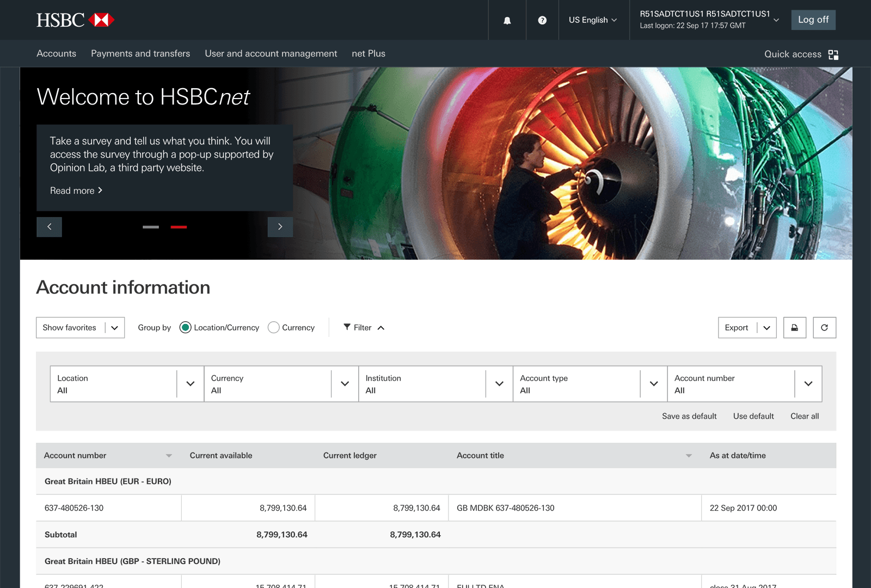Viewport: 871px width, 588px height.
Task: Open User and account management menu
Action: 271,53
